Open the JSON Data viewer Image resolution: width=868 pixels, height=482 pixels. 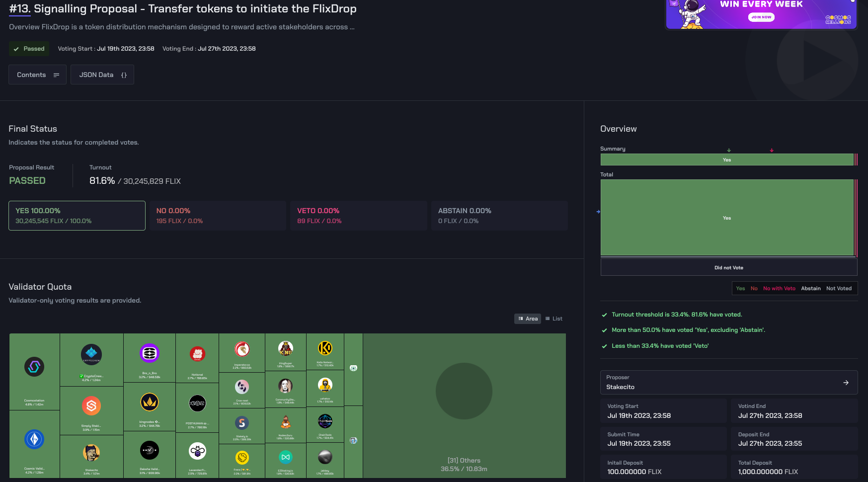tap(102, 75)
